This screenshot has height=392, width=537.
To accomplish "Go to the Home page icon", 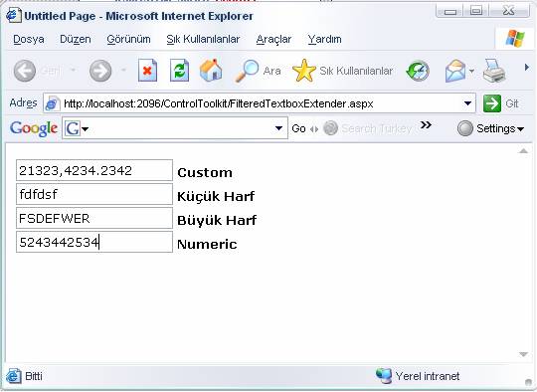I will pyautogui.click(x=211, y=71).
